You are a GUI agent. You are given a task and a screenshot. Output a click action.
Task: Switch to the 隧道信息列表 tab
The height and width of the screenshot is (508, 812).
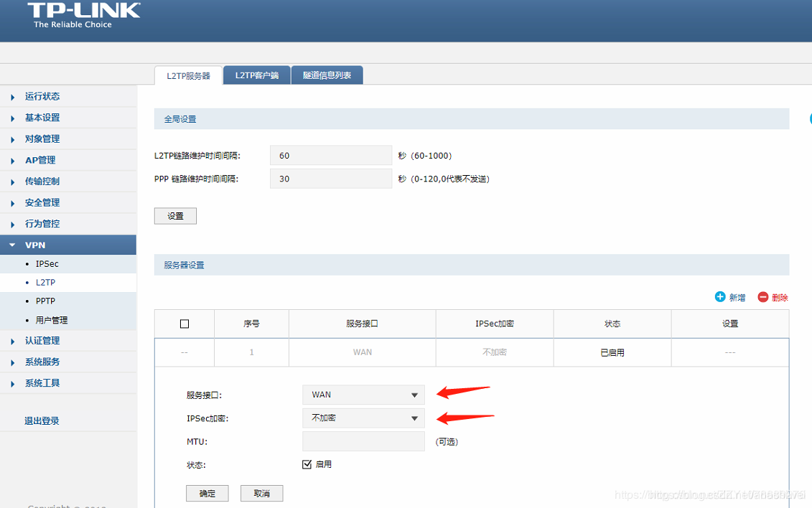327,75
